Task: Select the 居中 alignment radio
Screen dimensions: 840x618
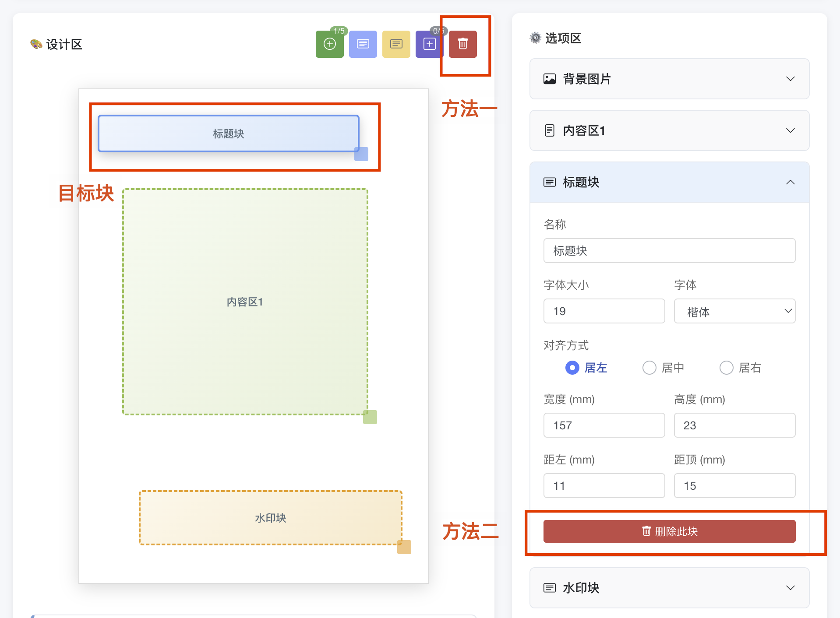Action: [x=649, y=368]
